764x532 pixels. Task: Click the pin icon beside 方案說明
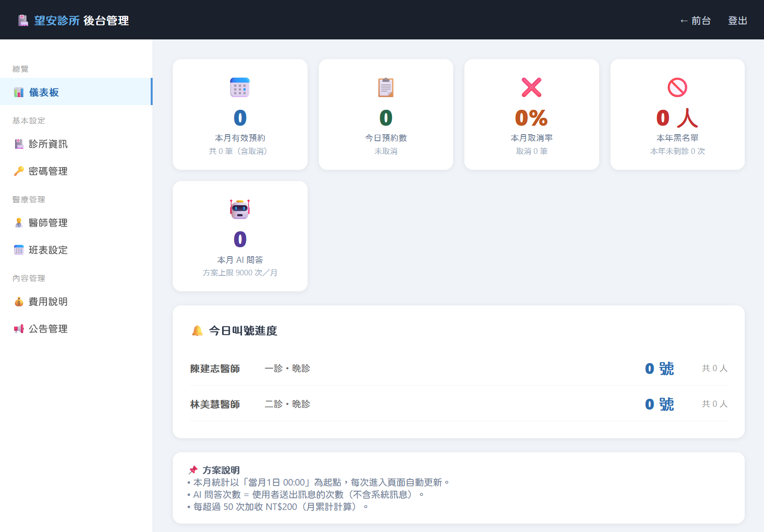(x=192, y=470)
